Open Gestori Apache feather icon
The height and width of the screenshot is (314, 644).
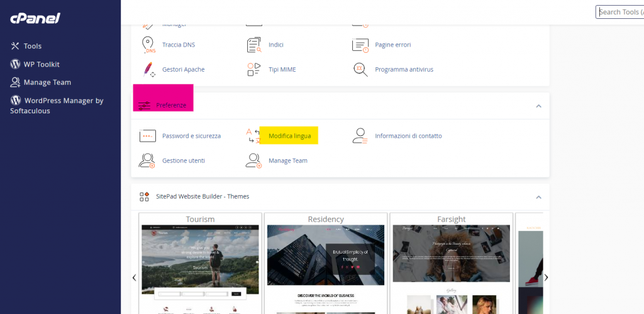tap(148, 69)
